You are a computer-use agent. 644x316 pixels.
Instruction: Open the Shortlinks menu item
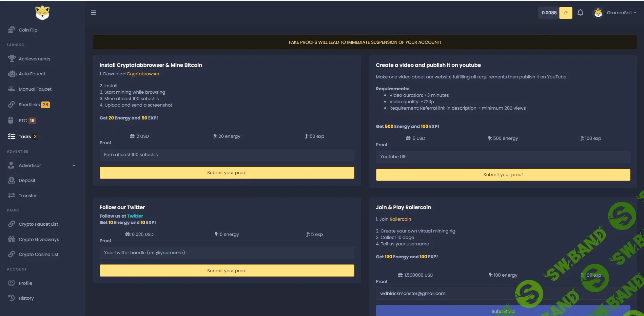(x=29, y=105)
